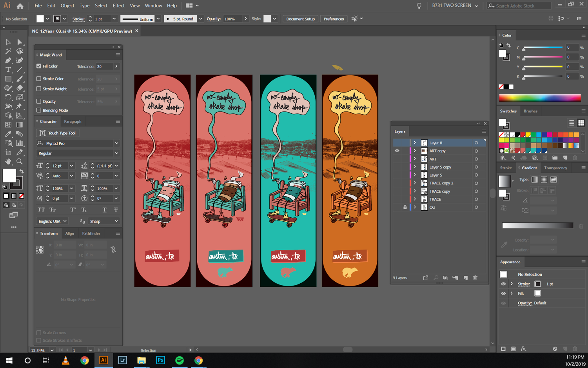The height and width of the screenshot is (368, 588).
Task: Enable the Stroke Weight checkbox
Action: (39, 89)
